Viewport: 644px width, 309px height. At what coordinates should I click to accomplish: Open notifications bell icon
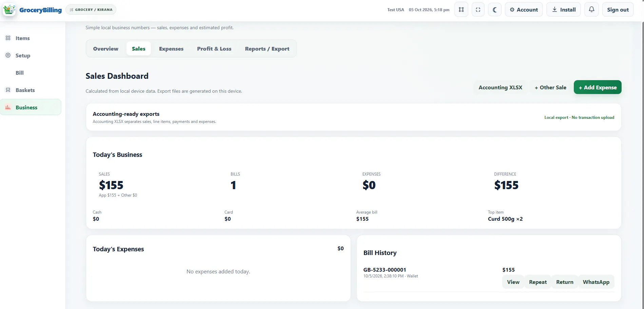point(591,10)
